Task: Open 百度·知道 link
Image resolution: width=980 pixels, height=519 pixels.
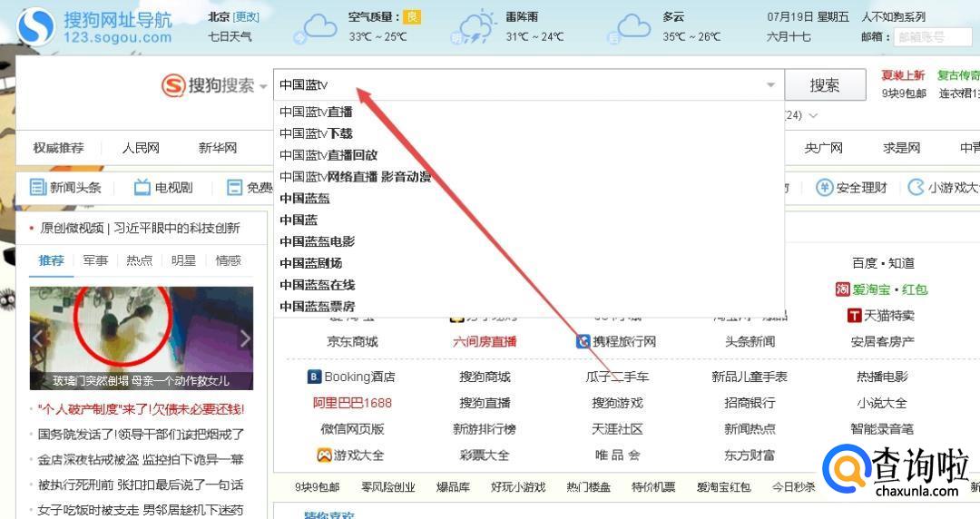Action: tap(883, 263)
